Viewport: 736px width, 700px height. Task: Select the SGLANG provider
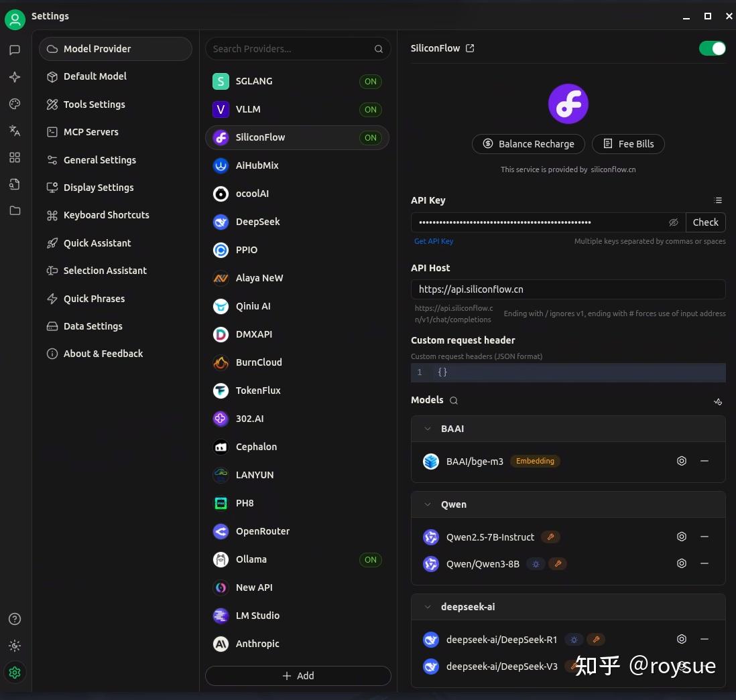pyautogui.click(x=297, y=81)
